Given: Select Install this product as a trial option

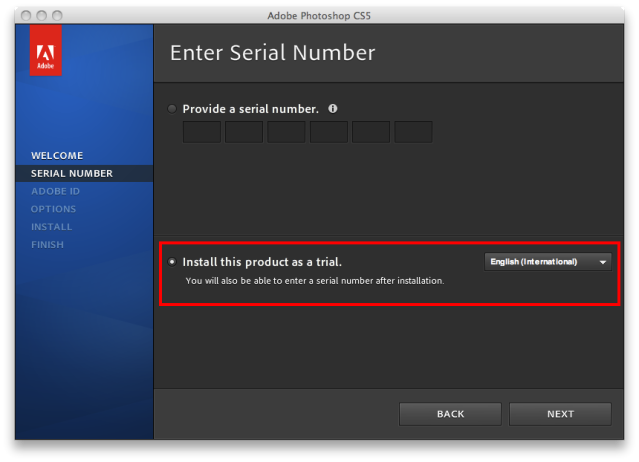Looking at the screenshot, I should point(172,262).
